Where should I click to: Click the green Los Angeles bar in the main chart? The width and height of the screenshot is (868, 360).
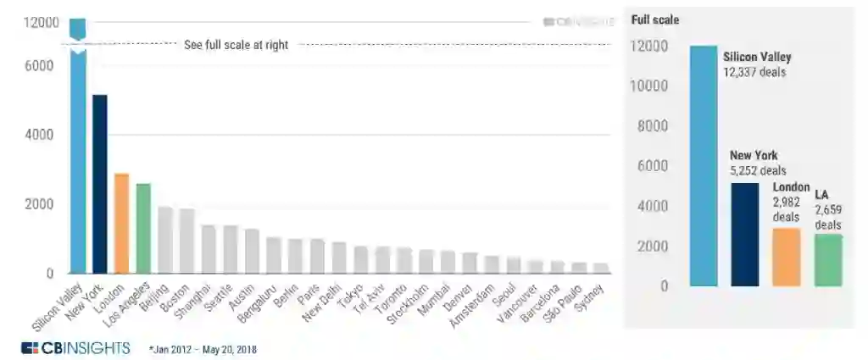(x=144, y=228)
